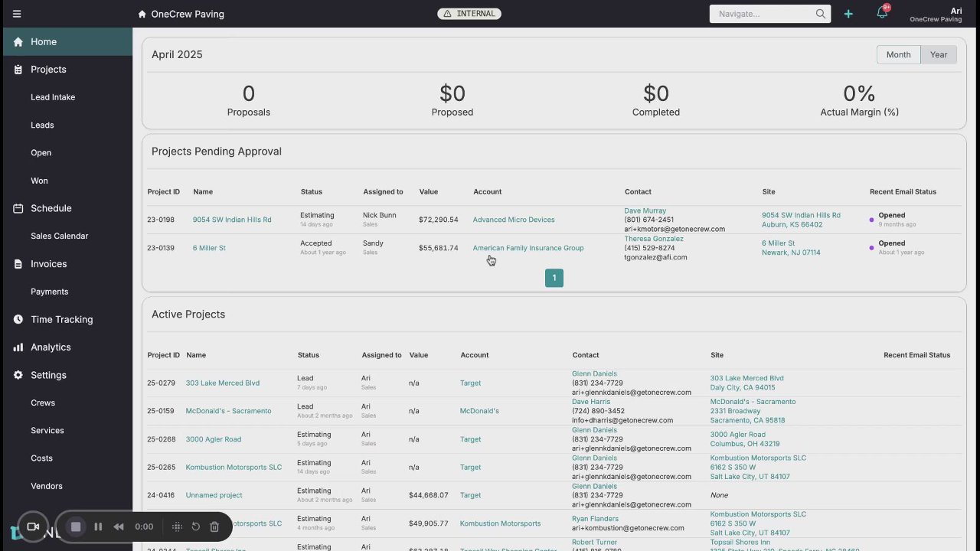Open contact Dave Harris
980x551 pixels.
(x=591, y=402)
